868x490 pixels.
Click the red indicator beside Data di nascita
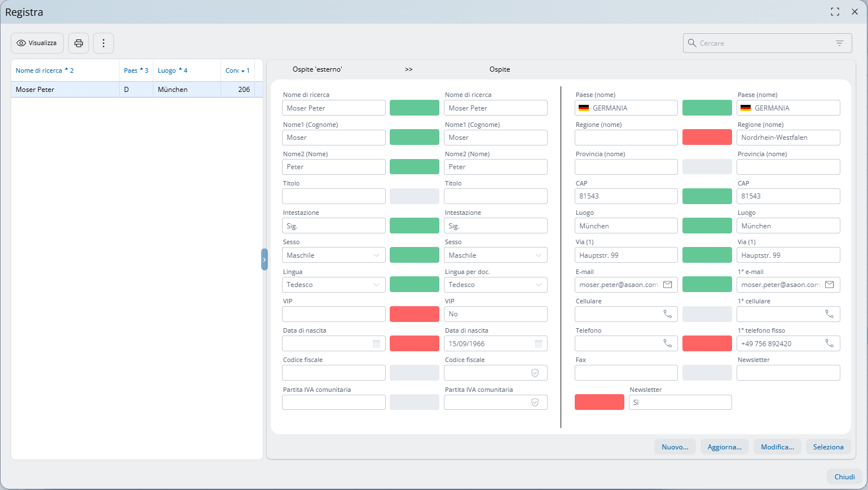414,343
